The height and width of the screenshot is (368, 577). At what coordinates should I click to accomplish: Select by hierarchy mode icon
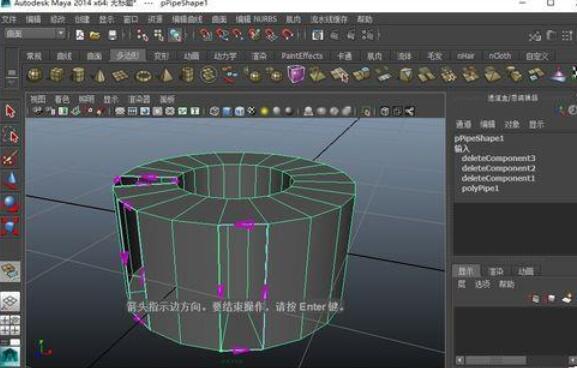click(x=142, y=35)
